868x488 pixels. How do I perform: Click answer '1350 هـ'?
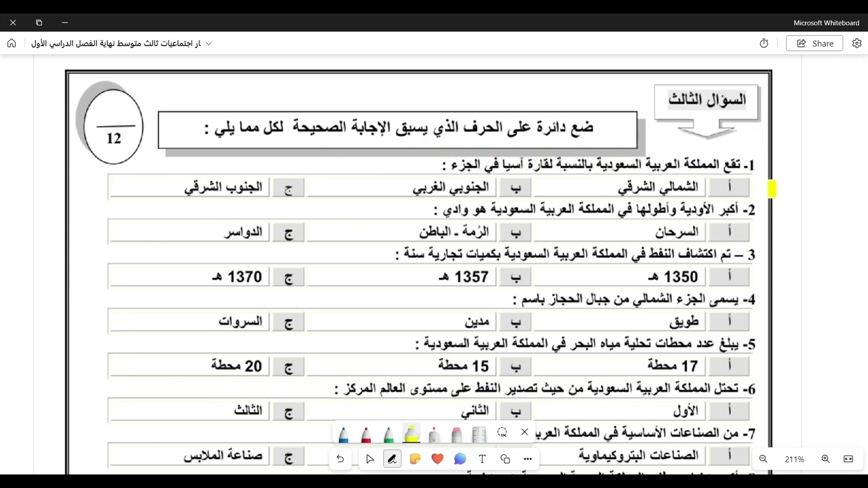(673, 277)
